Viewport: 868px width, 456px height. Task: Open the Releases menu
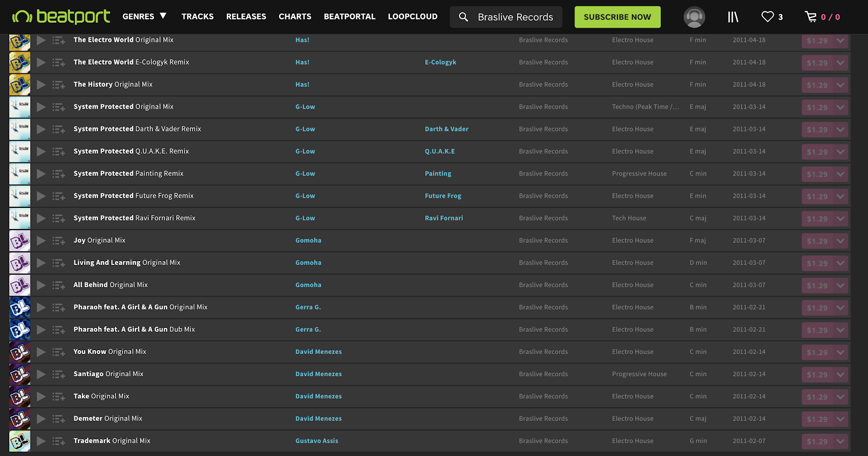(246, 16)
